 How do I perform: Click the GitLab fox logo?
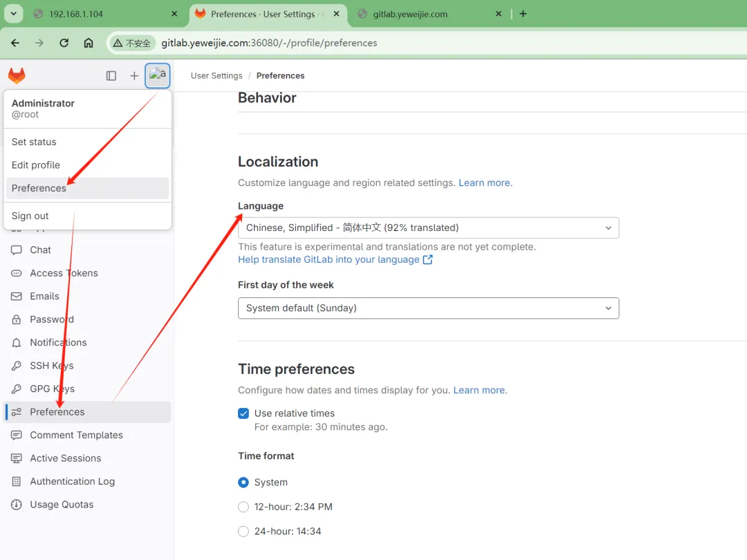point(17,75)
